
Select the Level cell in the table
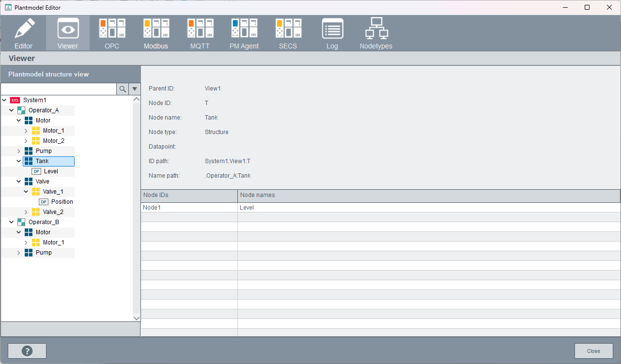click(429, 208)
